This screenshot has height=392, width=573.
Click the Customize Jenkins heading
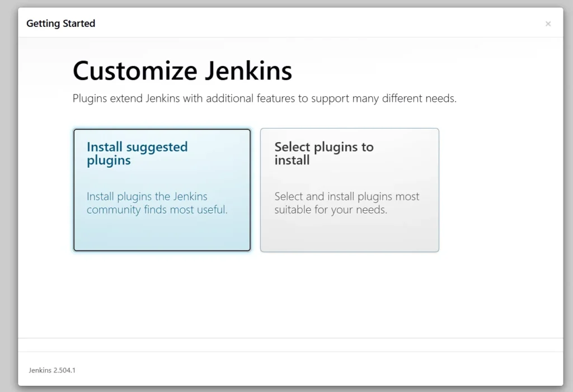182,71
